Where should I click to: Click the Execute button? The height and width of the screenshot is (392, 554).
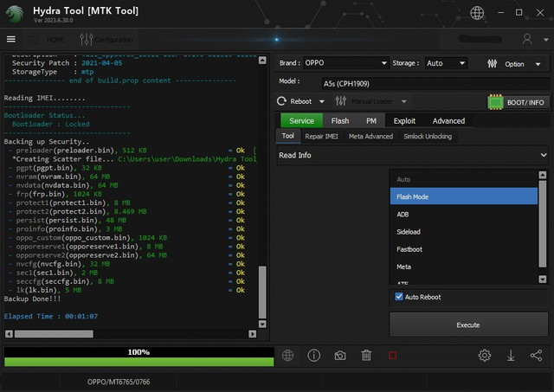(x=468, y=325)
